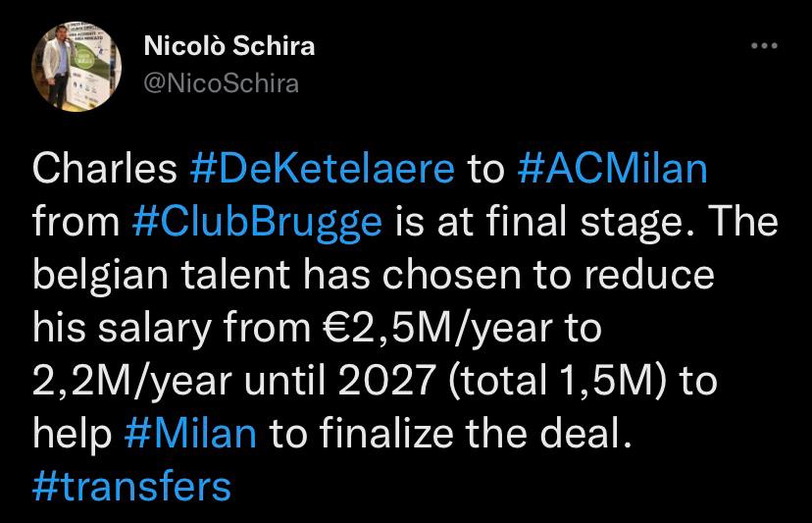812x523 pixels.
Task: Open the Nicolò Schira display name
Action: [228, 46]
